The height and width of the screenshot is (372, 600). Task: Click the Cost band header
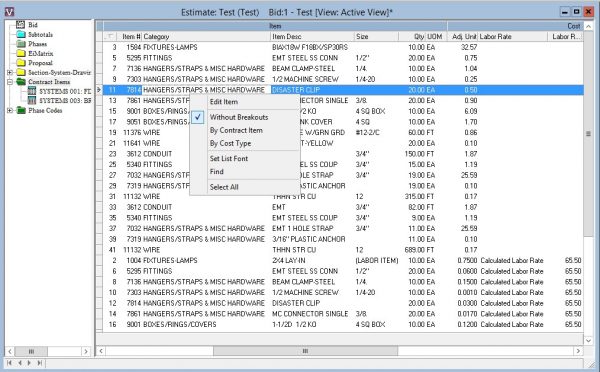515,26
